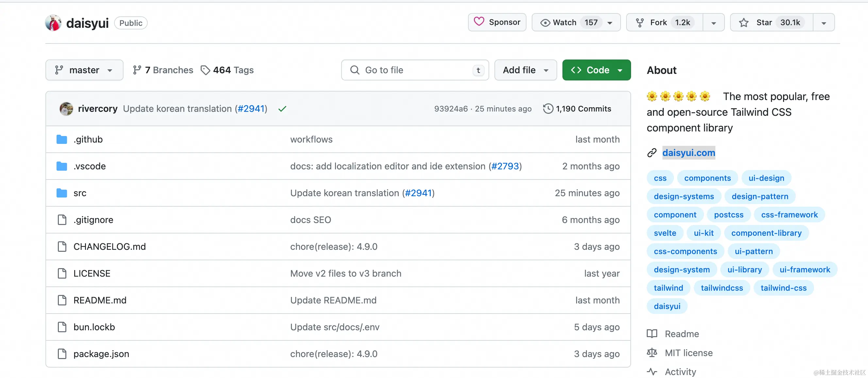Expand the Add file menu
Viewport: 868px width, 378px height.
point(525,70)
